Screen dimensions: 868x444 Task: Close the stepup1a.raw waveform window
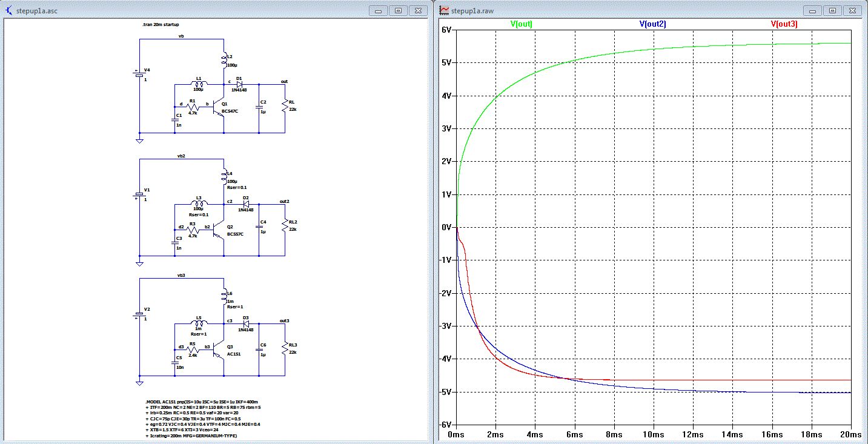point(852,10)
